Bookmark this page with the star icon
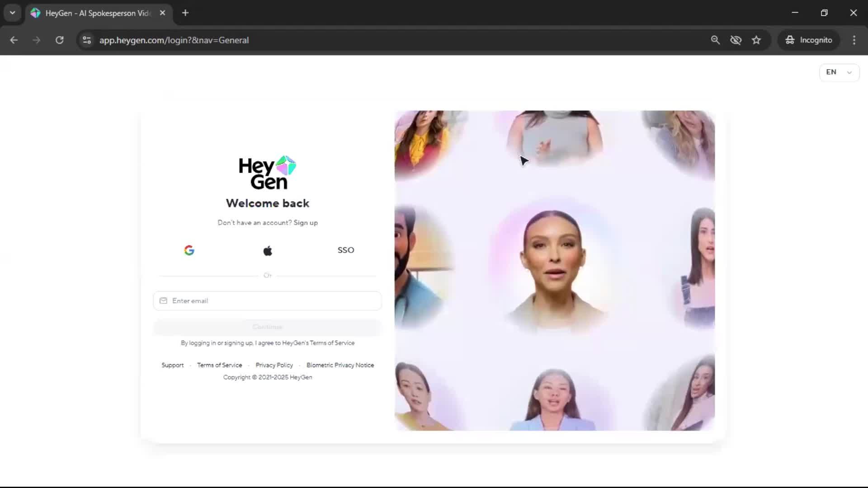Image resolution: width=868 pixels, height=488 pixels. pyautogui.click(x=756, y=40)
